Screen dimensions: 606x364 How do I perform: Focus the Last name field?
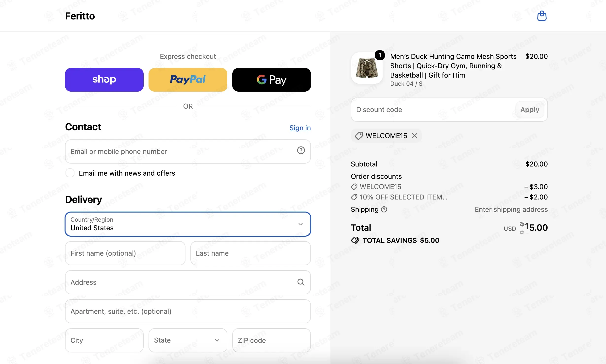[251, 253]
